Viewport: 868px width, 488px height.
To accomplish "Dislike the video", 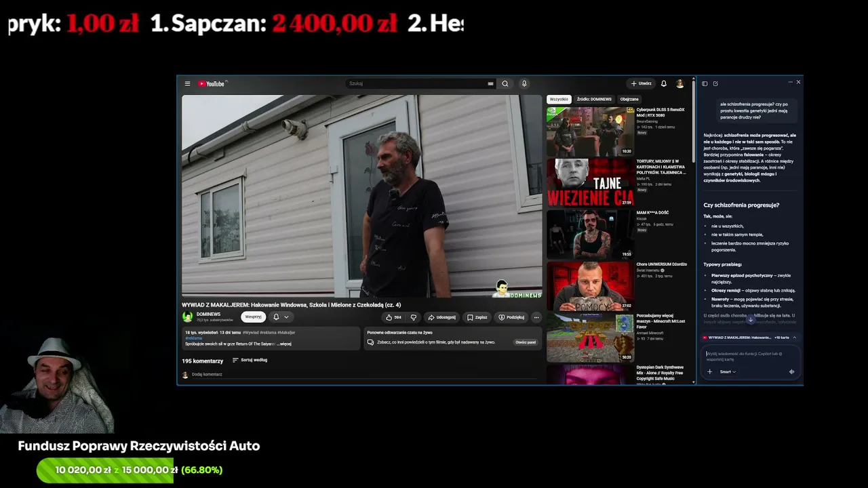I will [x=413, y=317].
